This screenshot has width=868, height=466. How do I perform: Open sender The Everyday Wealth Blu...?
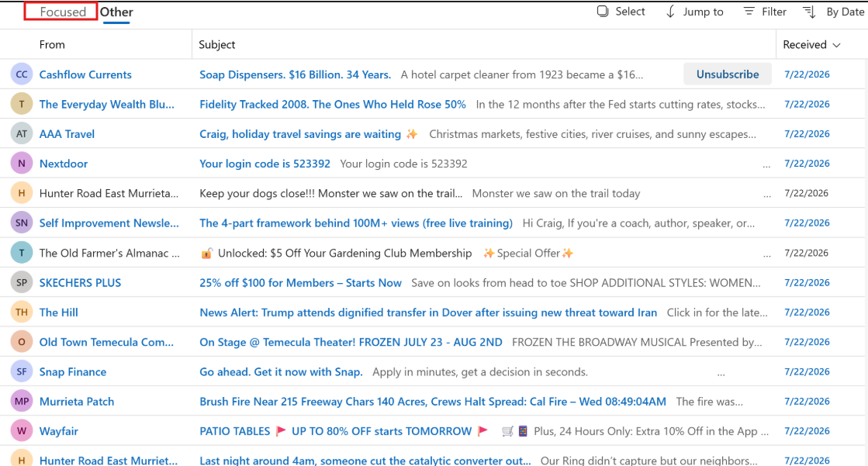point(107,104)
